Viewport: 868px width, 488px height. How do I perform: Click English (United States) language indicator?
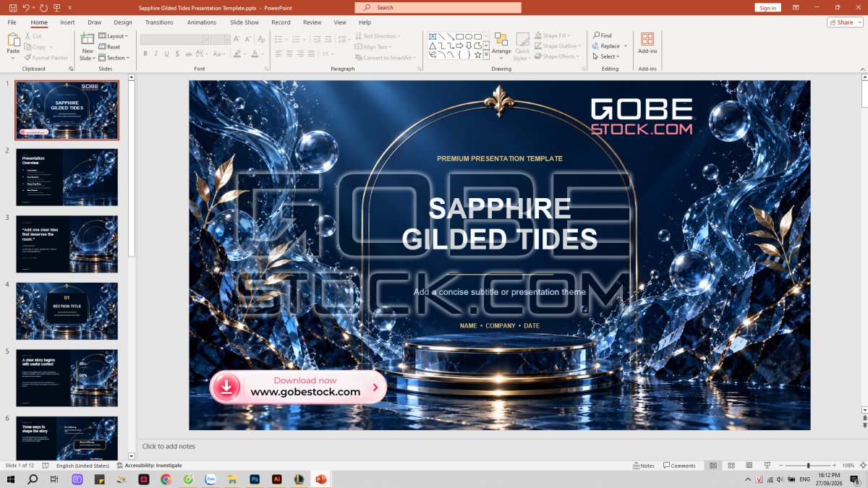pos(82,465)
